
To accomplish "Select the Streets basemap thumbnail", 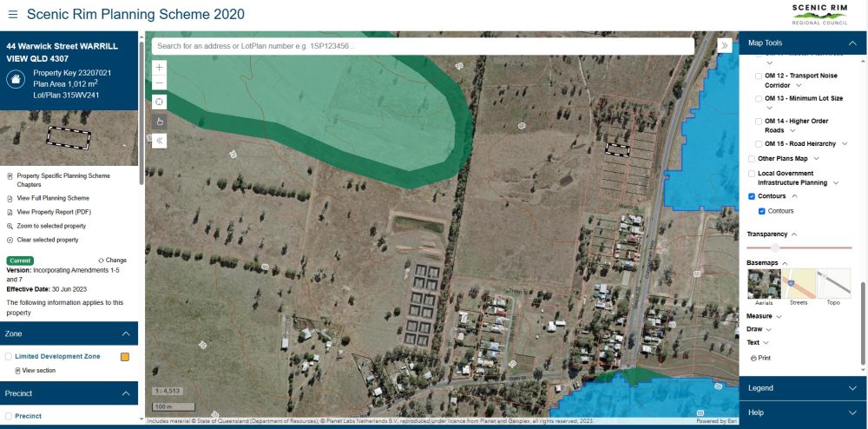I will pyautogui.click(x=798, y=285).
